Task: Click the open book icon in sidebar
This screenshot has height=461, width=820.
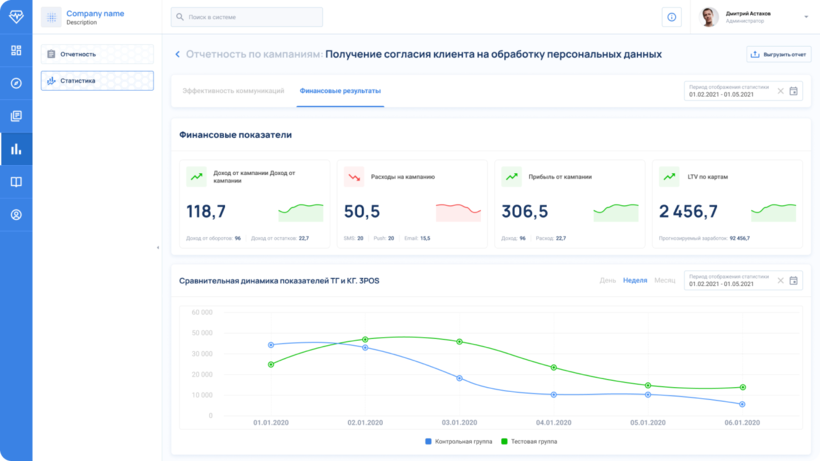Action: tap(16, 182)
